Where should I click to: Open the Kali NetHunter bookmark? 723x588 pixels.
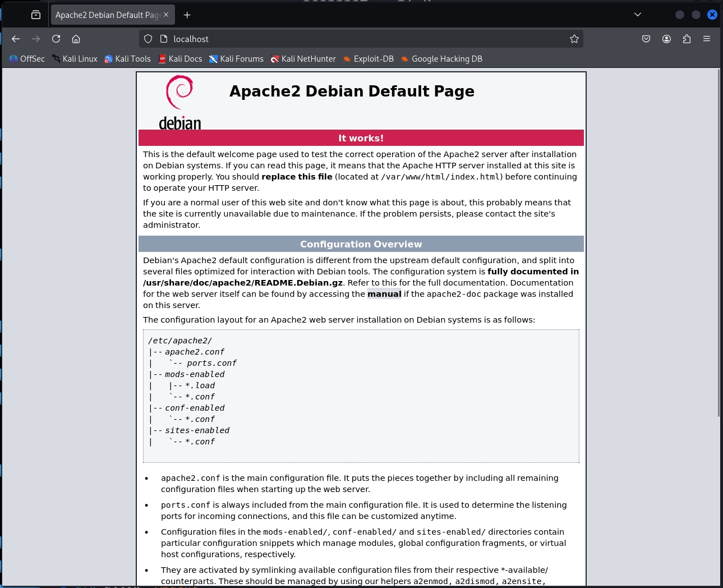303,59
